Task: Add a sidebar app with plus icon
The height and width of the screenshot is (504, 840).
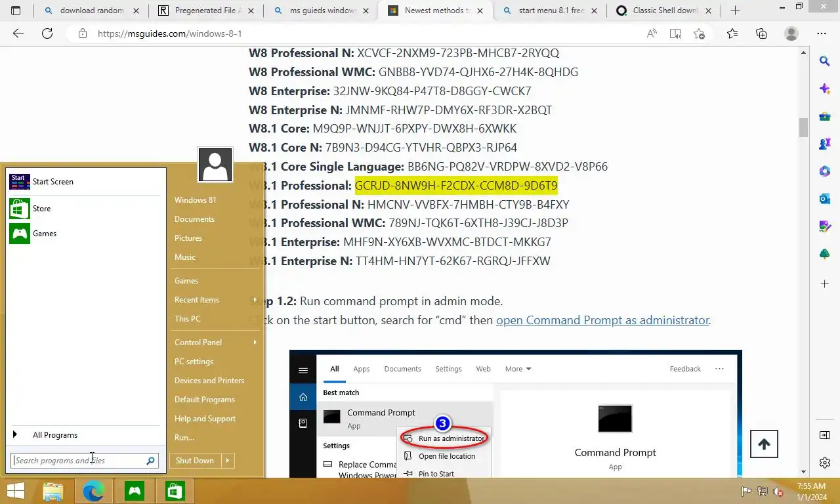Action: pos(825,284)
